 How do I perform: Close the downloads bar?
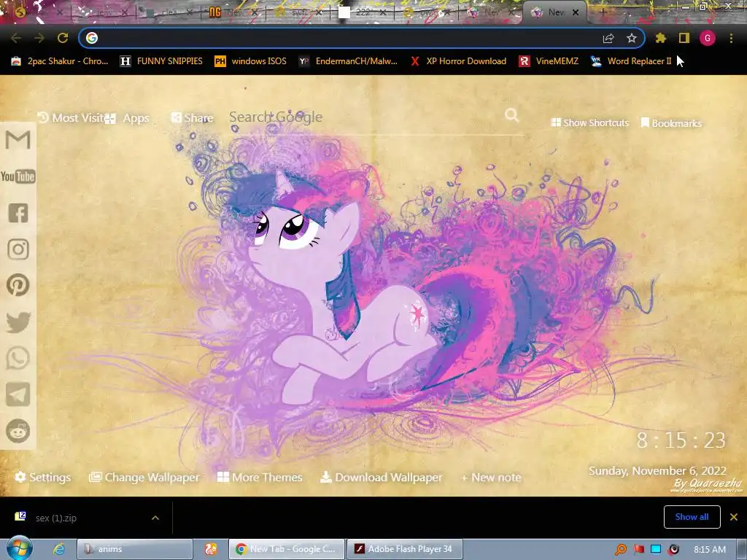(734, 517)
